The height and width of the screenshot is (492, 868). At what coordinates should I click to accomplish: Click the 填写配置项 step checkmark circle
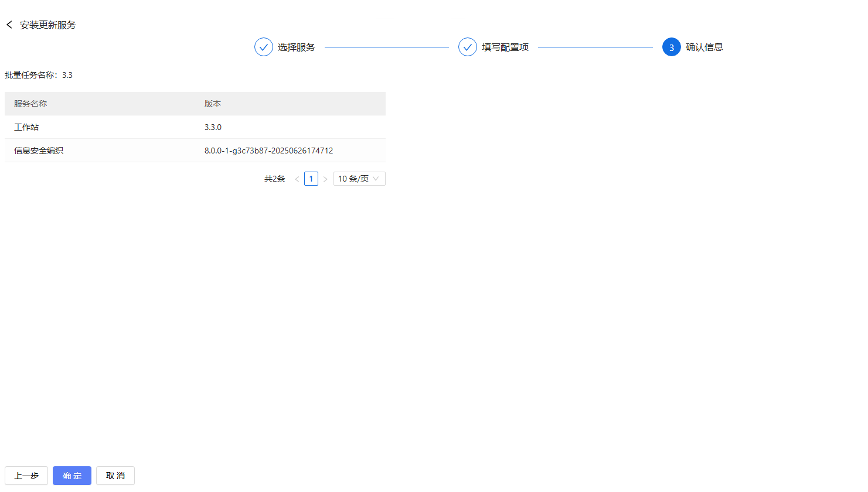tap(468, 47)
